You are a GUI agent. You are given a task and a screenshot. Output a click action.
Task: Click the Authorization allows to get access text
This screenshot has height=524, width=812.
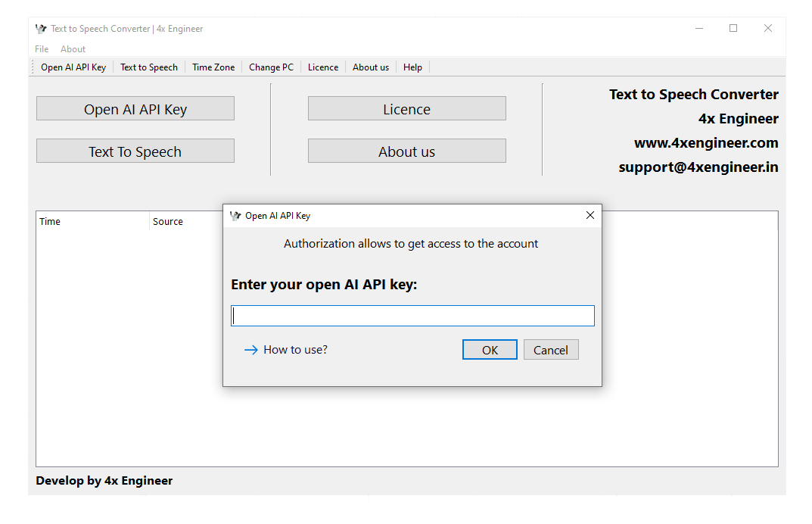pyautogui.click(x=411, y=244)
